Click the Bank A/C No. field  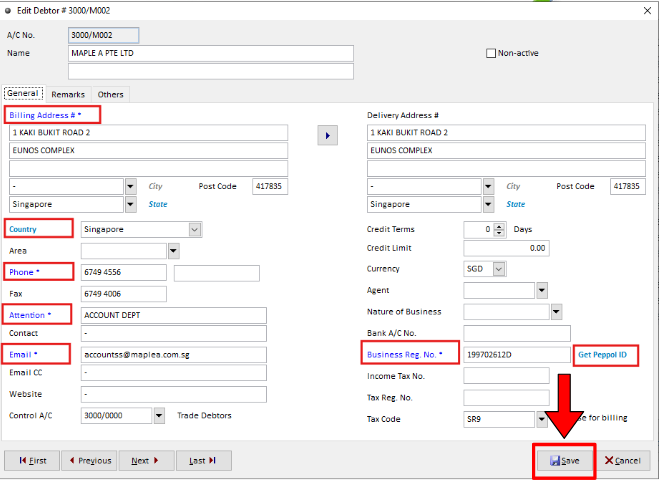(517, 333)
